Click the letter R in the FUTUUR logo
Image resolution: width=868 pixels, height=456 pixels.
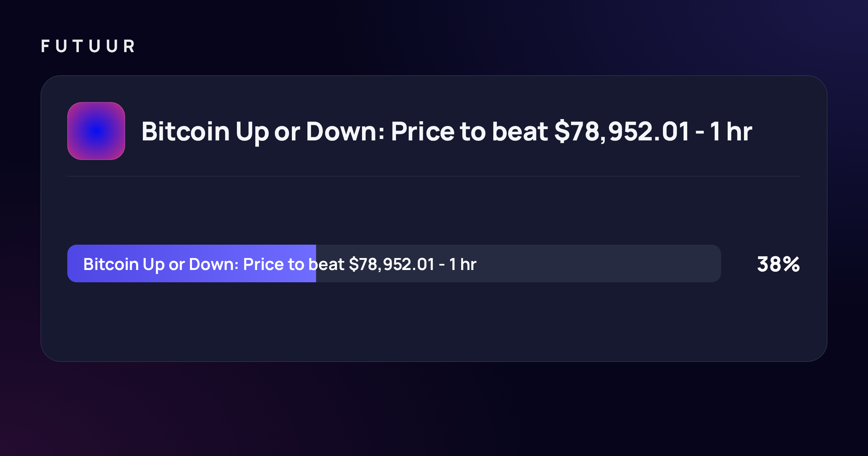coord(129,46)
